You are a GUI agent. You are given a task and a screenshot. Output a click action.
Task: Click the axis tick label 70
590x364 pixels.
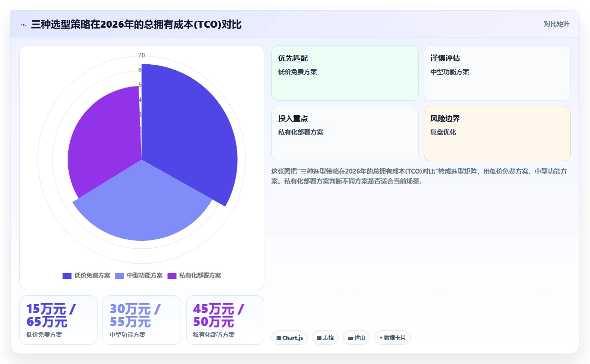click(x=142, y=55)
